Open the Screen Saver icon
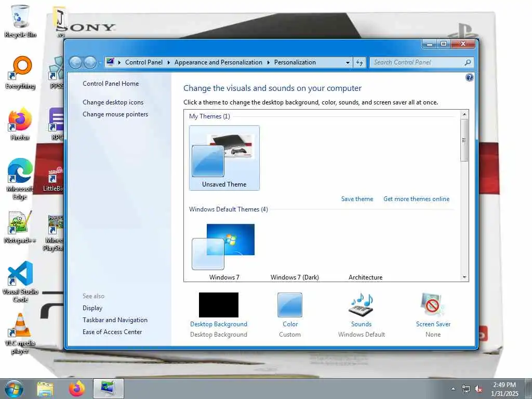Screen dimensions: 532x399 coord(433,304)
